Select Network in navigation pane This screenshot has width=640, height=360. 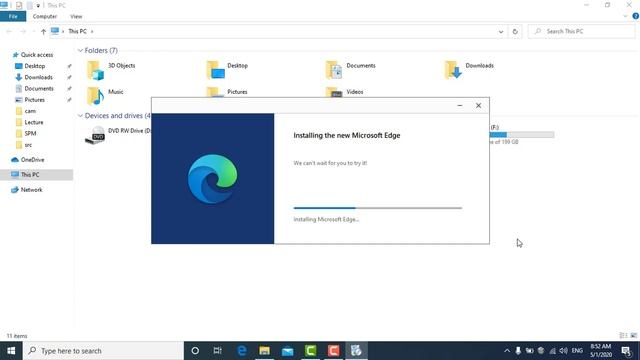click(x=31, y=190)
